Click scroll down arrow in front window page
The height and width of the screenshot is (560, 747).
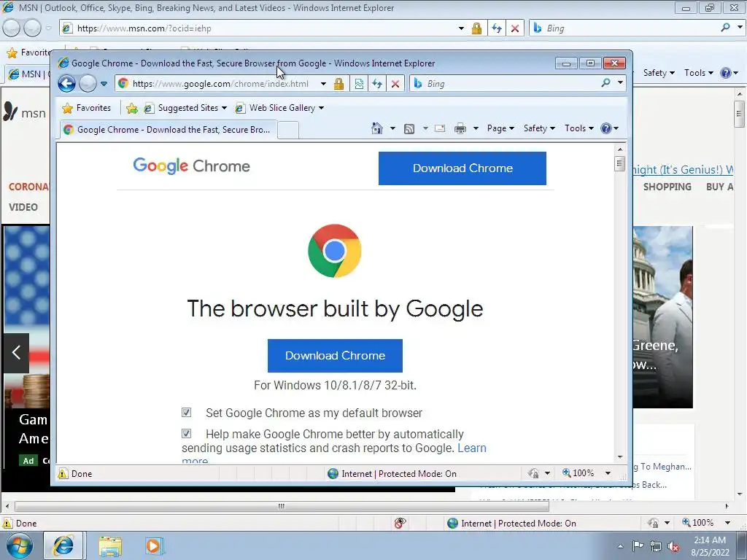pos(620,456)
